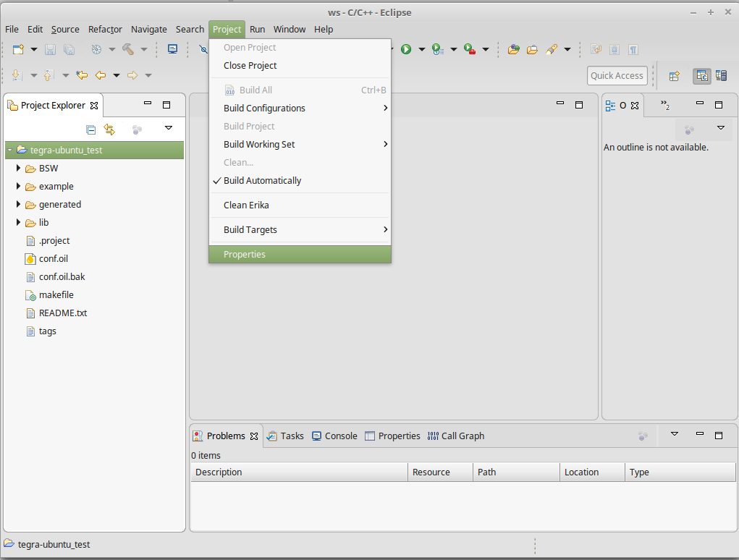Open a terminal with the monitor icon
This screenshot has height=560, width=739.
pyautogui.click(x=173, y=49)
